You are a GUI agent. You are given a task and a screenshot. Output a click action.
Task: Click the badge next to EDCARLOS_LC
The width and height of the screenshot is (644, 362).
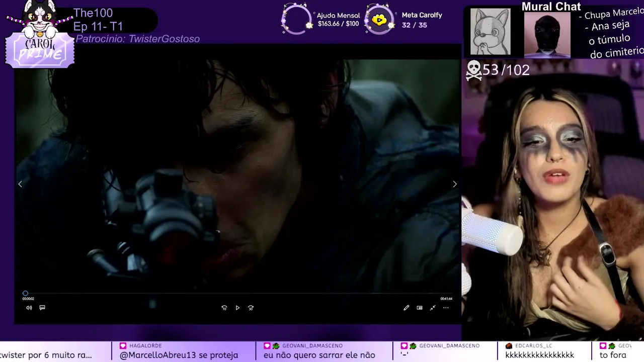(509, 346)
